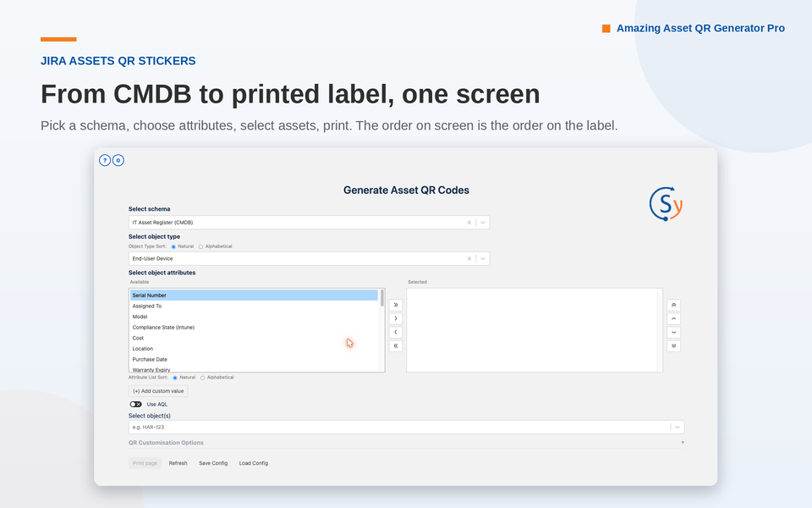Select Alphabetical for Object Type Sort
Screen dimensions: 812x508
pyautogui.click(x=201, y=246)
